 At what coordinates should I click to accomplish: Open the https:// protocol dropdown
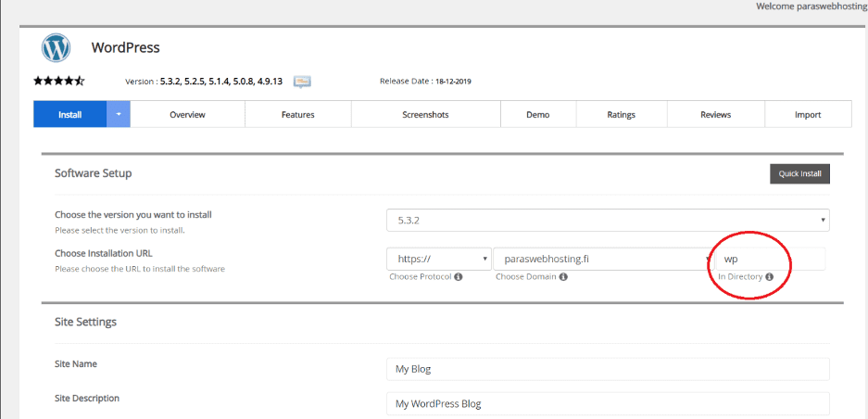coord(439,259)
